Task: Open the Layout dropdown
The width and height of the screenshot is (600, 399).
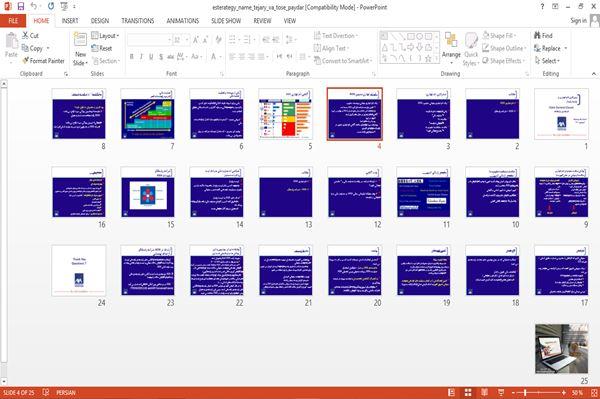Action: tap(105, 36)
